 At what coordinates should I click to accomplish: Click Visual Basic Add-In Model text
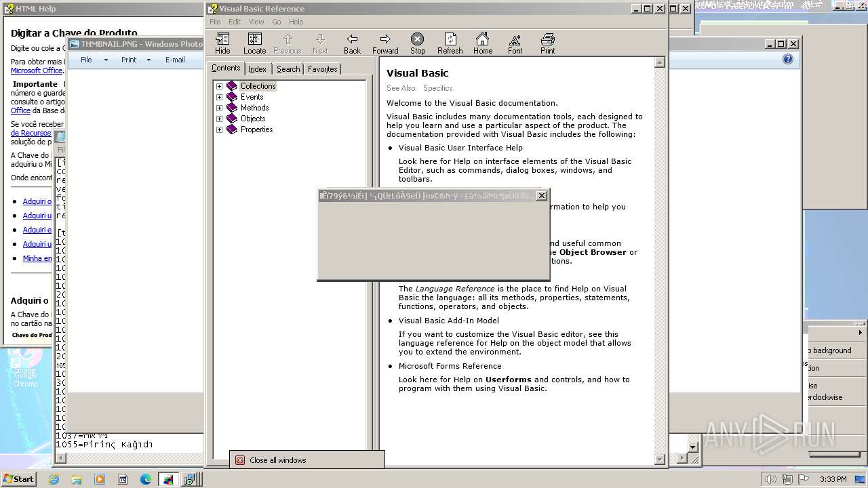coord(448,321)
